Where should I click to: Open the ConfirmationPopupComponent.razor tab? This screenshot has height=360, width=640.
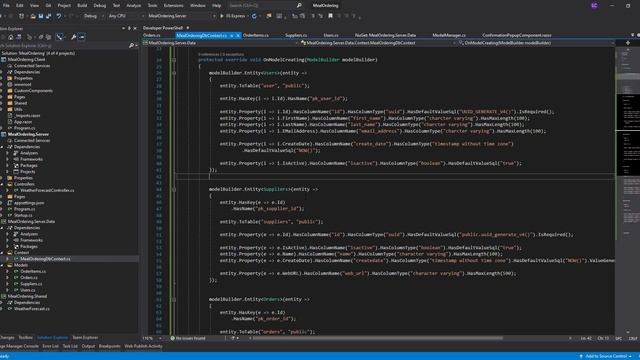pyautogui.click(x=517, y=36)
